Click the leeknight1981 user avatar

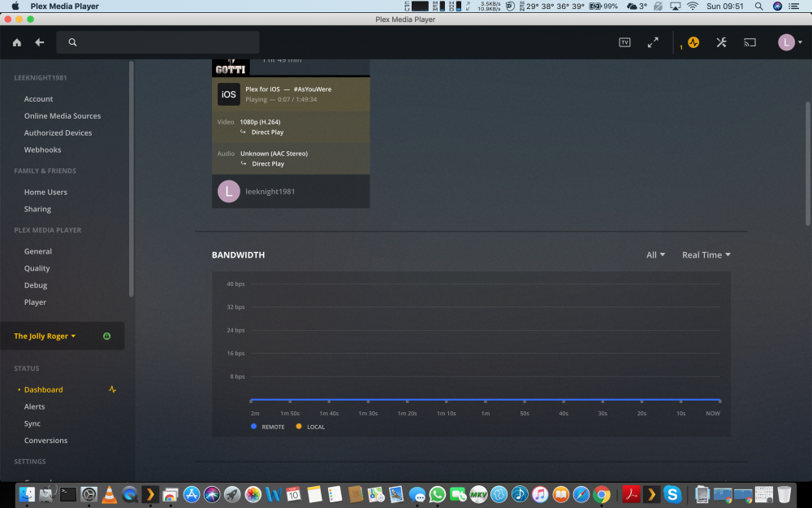(x=228, y=191)
